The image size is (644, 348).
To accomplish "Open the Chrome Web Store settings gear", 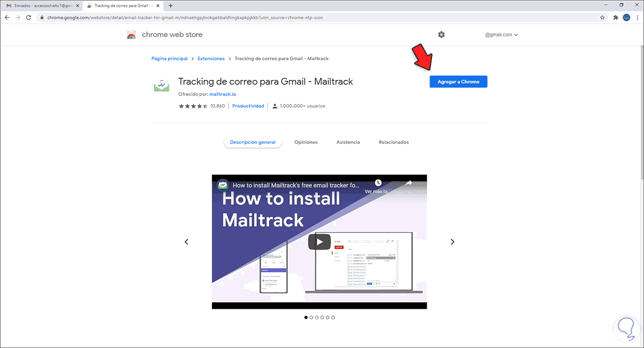I will 441,34.
